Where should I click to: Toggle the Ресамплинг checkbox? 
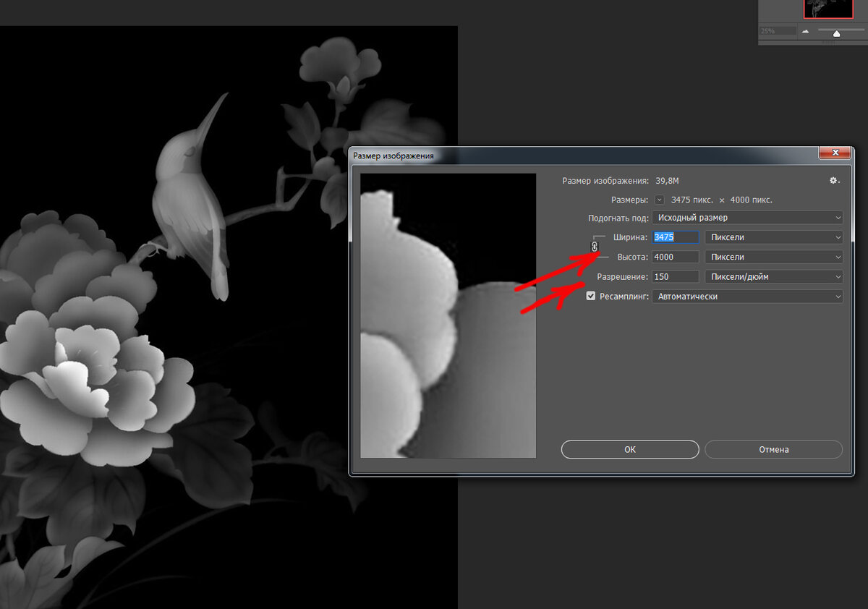point(591,296)
